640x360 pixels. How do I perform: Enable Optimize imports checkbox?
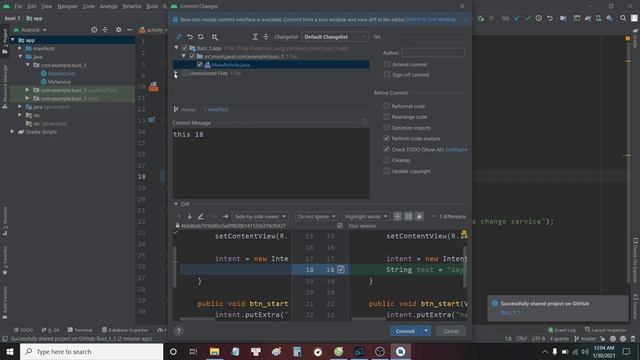click(387, 127)
